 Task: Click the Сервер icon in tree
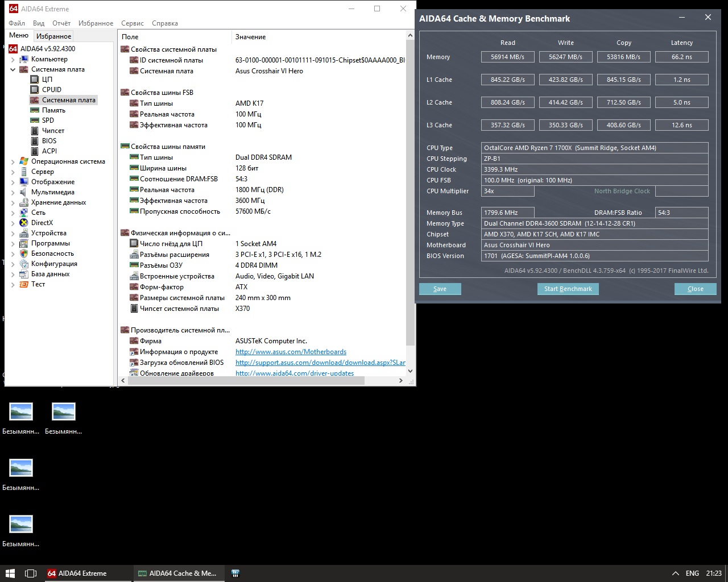point(24,172)
